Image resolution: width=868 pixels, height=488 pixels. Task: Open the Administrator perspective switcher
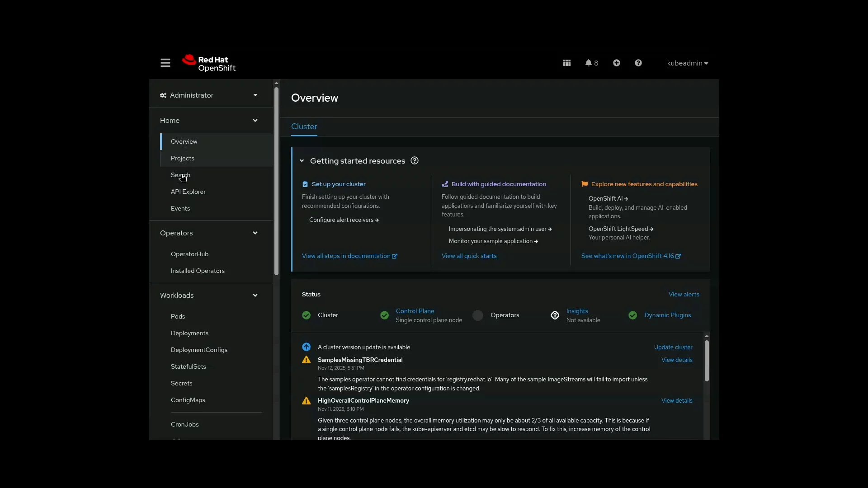(x=209, y=95)
